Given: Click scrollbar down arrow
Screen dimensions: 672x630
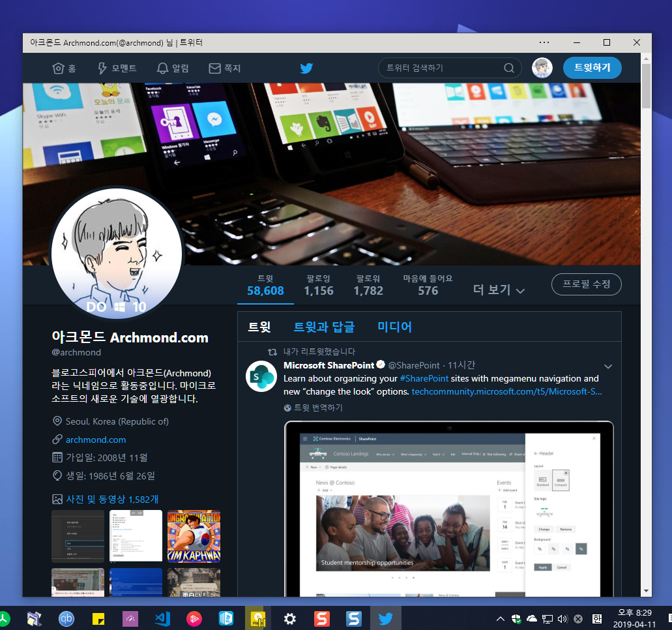Looking at the screenshot, I should point(646,591).
